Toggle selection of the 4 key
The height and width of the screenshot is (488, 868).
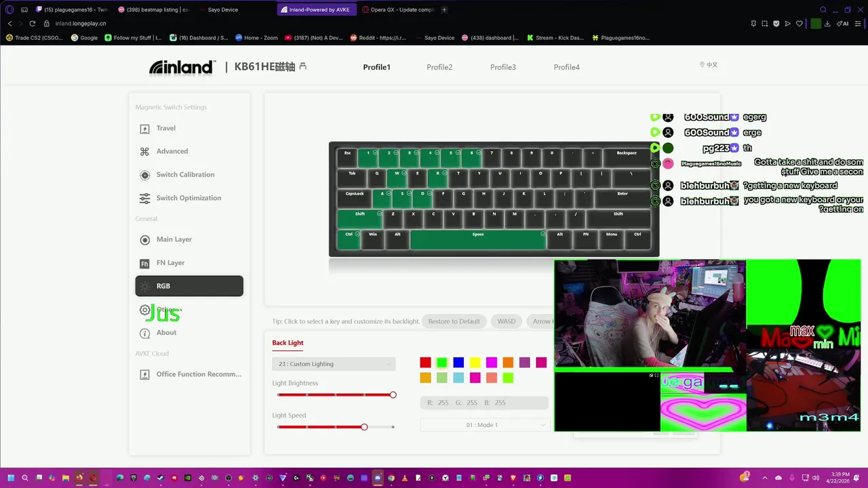pyautogui.click(x=430, y=157)
